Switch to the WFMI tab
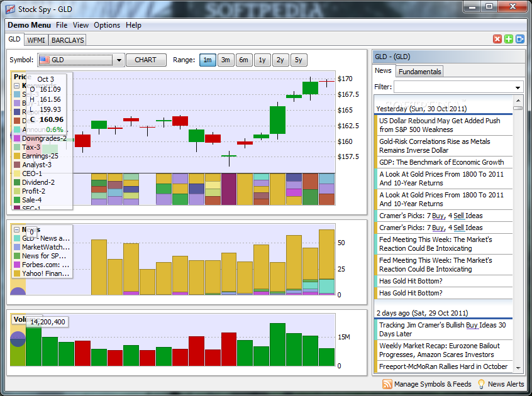The height and width of the screenshot is (396, 532). tap(36, 40)
